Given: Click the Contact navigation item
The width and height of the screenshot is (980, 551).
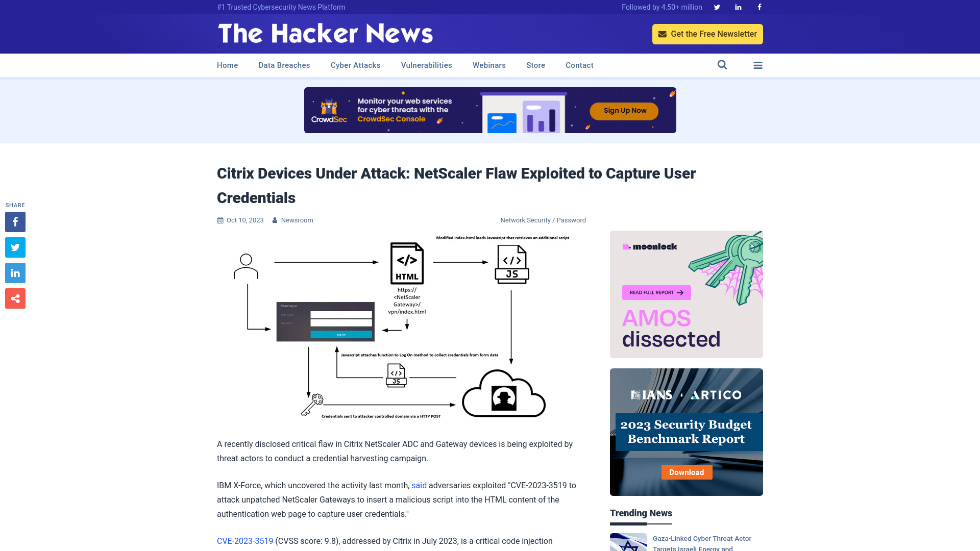Looking at the screenshot, I should point(579,65).
